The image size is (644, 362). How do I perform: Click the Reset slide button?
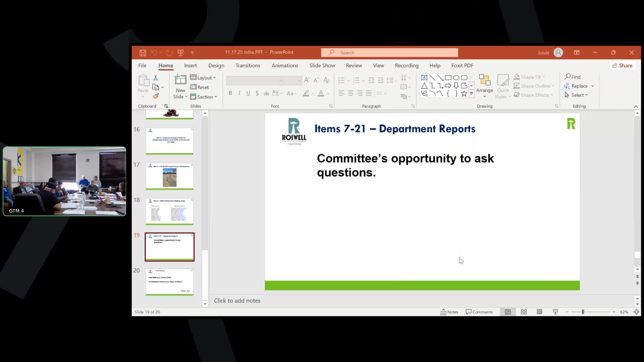tap(200, 87)
